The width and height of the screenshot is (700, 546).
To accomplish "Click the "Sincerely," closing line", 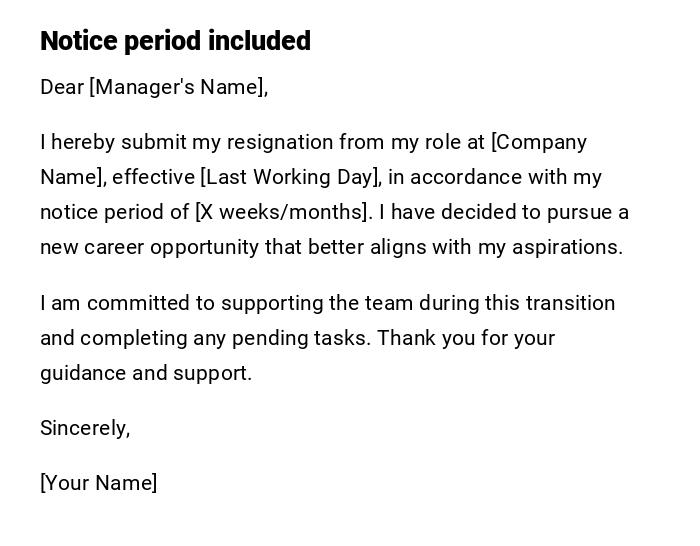I will point(85,428).
